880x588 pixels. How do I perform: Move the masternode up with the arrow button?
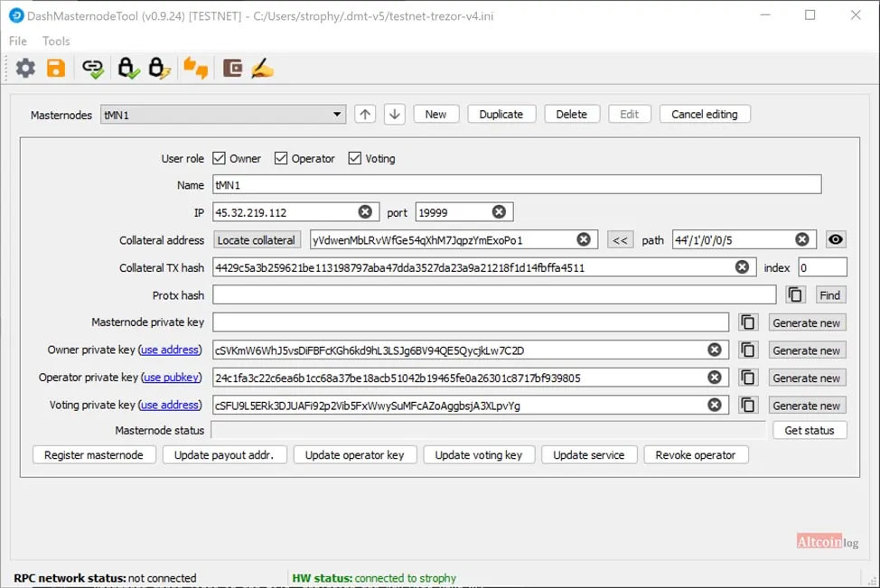pyautogui.click(x=365, y=115)
